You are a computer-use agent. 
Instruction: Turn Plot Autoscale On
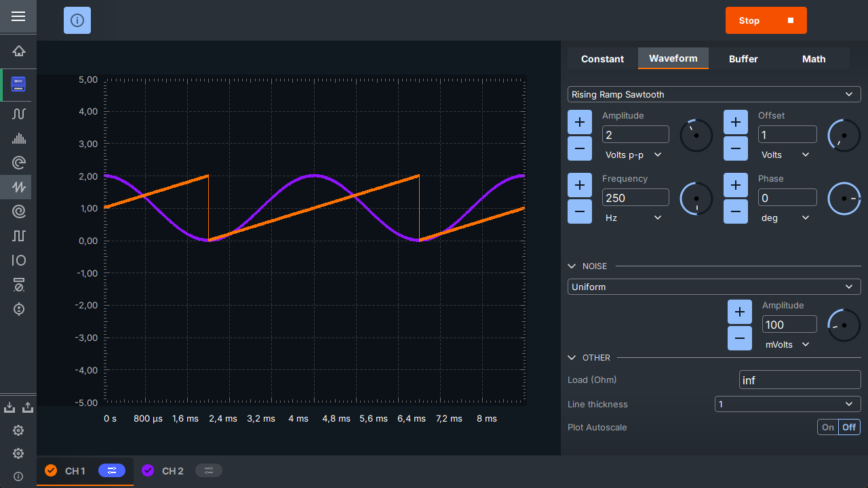coord(828,427)
